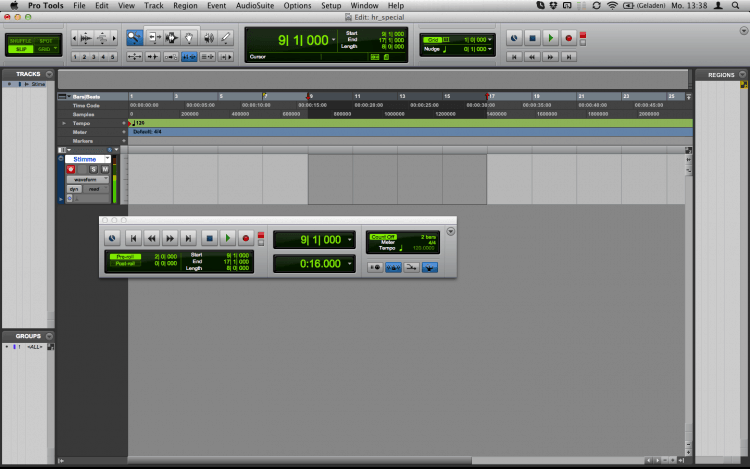Click audio zoom waveform icon in top toolbar
750x469 pixels.
86,38
